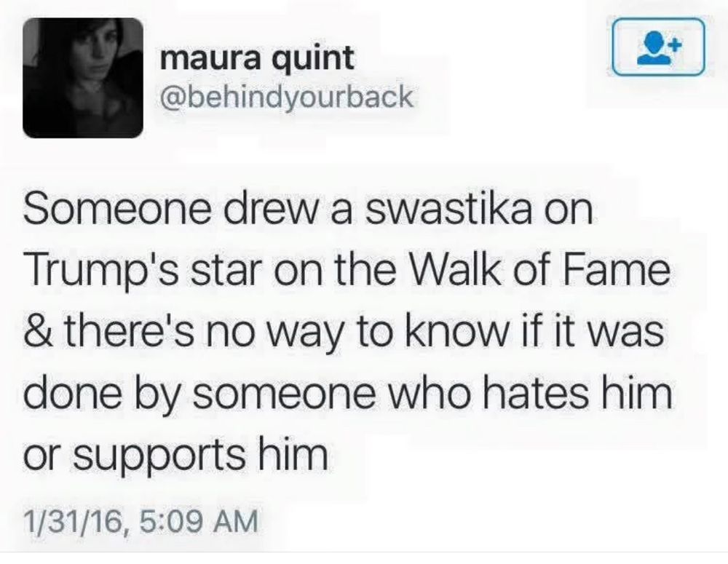Viewport: 728px width, 564px height.
Task: Click the follow user button
Action: click(x=658, y=47)
